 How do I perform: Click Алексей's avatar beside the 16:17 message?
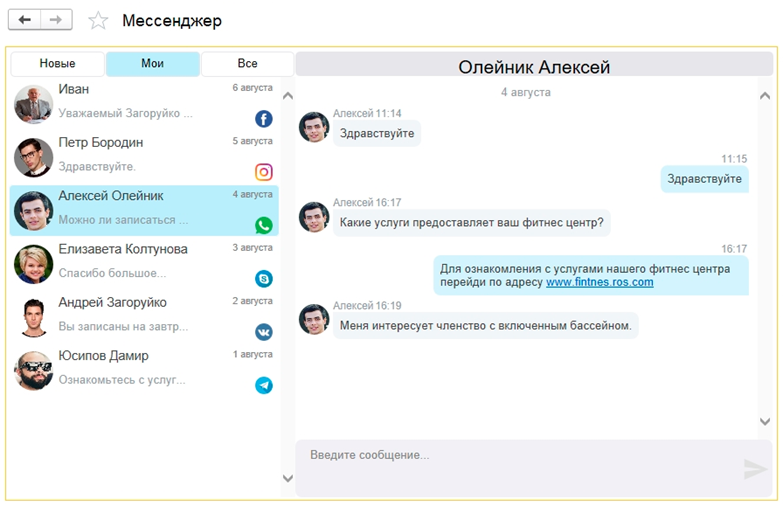[314, 217]
